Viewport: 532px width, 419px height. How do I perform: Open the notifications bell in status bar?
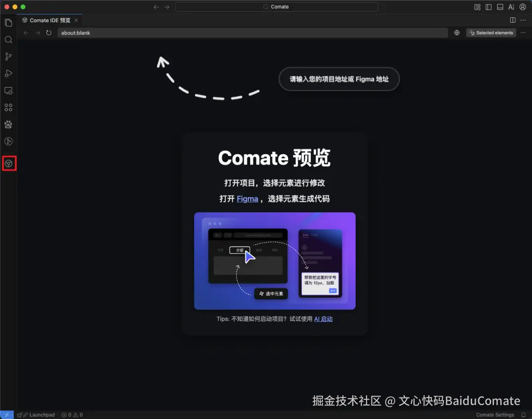tap(524, 415)
